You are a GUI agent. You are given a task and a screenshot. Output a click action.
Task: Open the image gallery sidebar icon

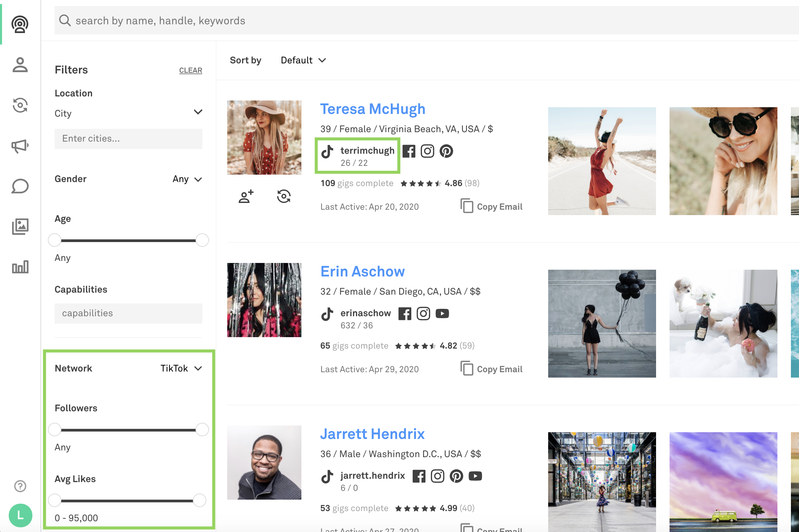click(20, 227)
